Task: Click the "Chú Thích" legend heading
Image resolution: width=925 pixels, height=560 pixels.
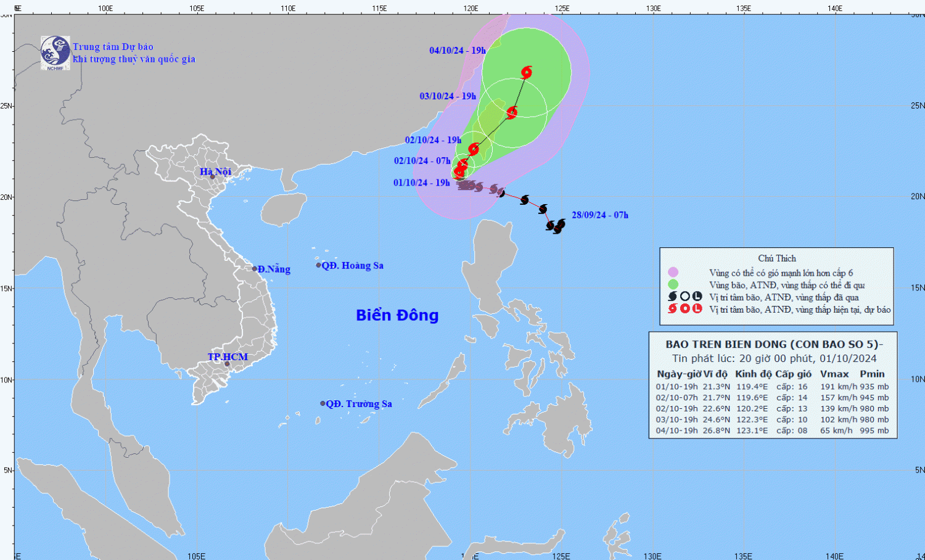Action: pos(776,258)
